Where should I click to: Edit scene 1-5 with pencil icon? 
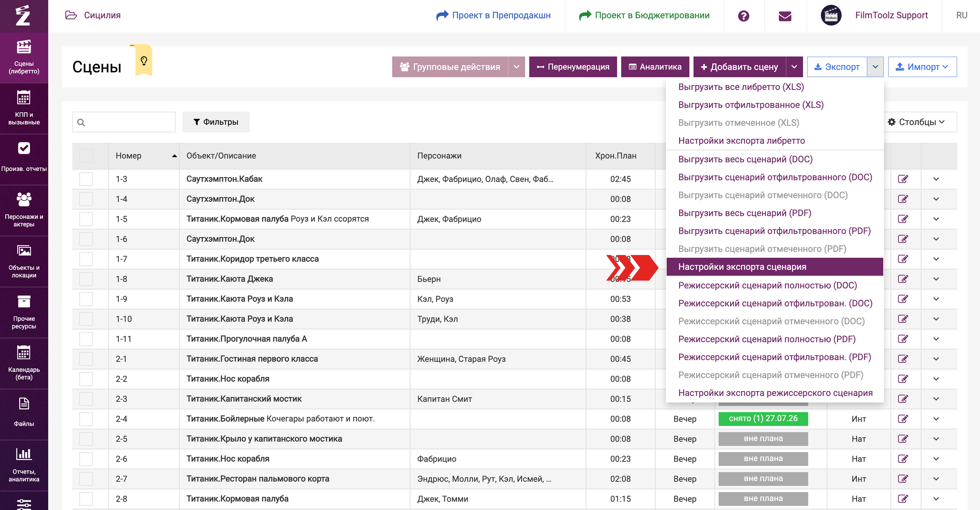coord(903,219)
